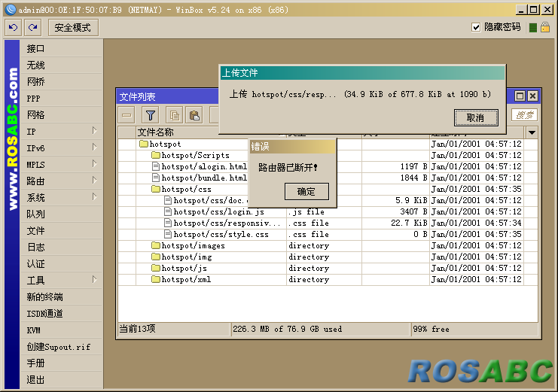Open the 网格 mesh menu item

[x=61, y=115]
